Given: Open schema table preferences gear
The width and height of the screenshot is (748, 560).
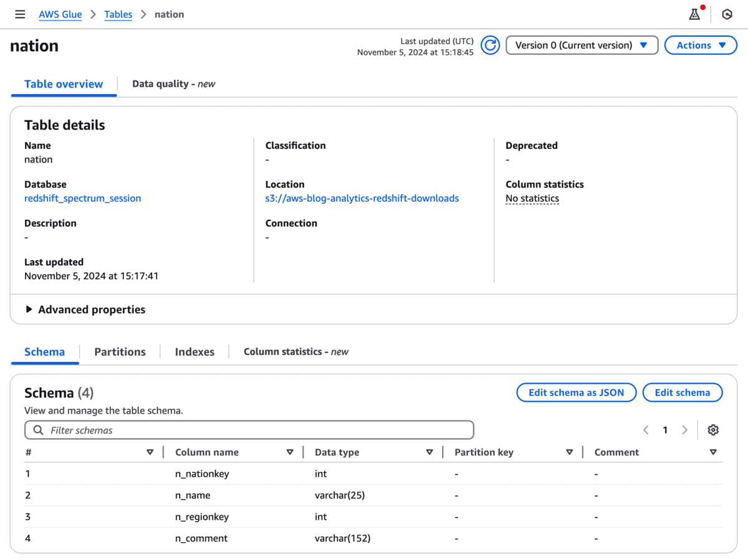Looking at the screenshot, I should click(714, 430).
